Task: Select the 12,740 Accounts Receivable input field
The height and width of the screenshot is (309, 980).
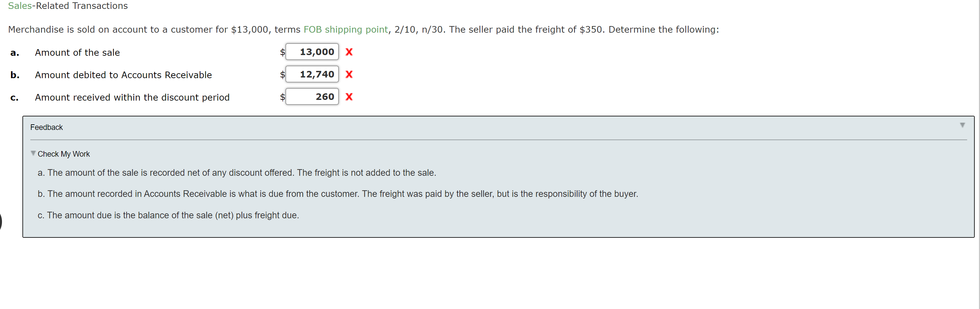Action: 313,74
